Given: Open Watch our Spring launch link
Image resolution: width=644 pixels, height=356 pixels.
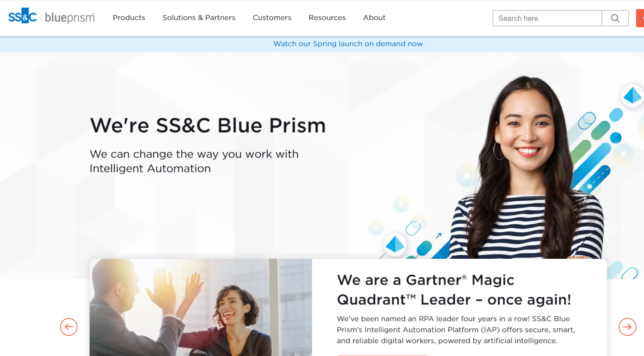Looking at the screenshot, I should point(348,44).
